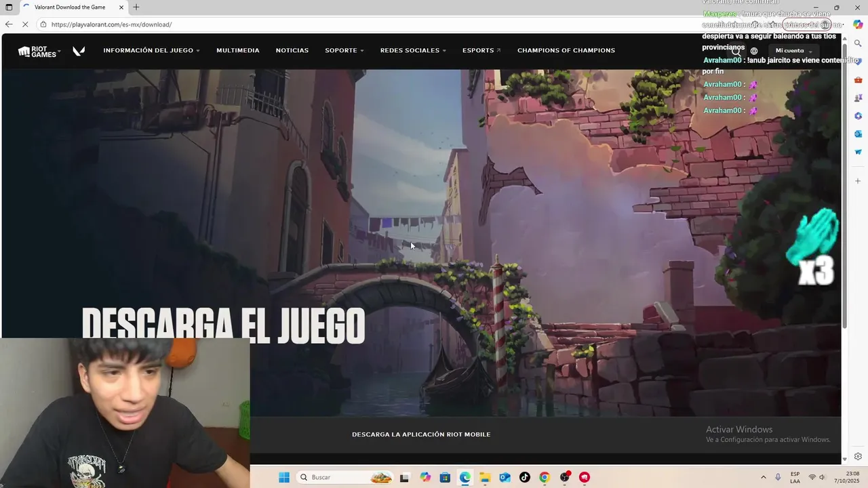Stop loading the page
Image resolution: width=868 pixels, height=488 pixels.
click(26, 24)
